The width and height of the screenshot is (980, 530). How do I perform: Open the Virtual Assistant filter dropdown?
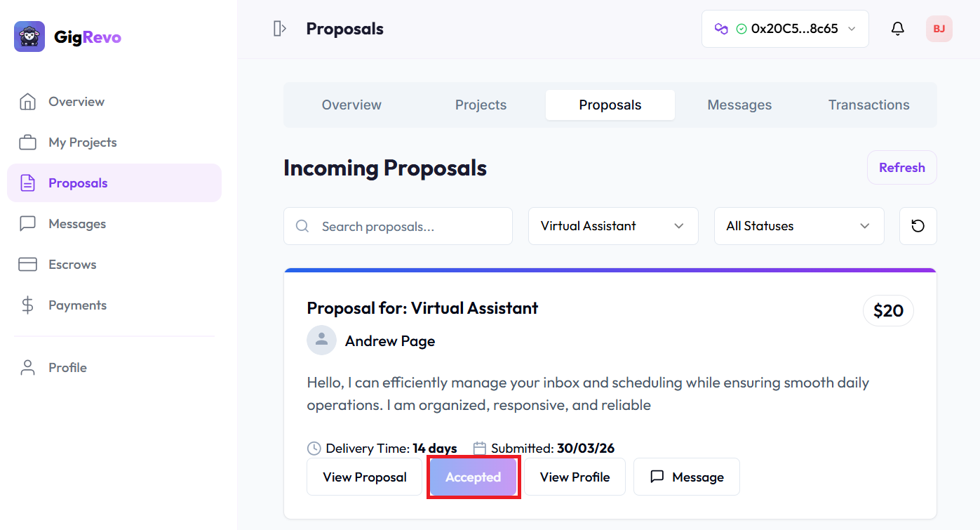[612, 225]
